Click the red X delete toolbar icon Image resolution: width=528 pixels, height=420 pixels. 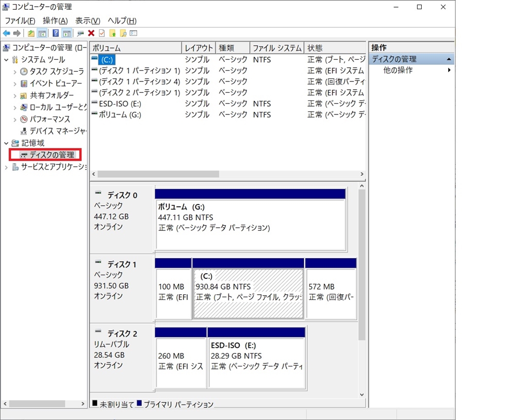point(91,33)
